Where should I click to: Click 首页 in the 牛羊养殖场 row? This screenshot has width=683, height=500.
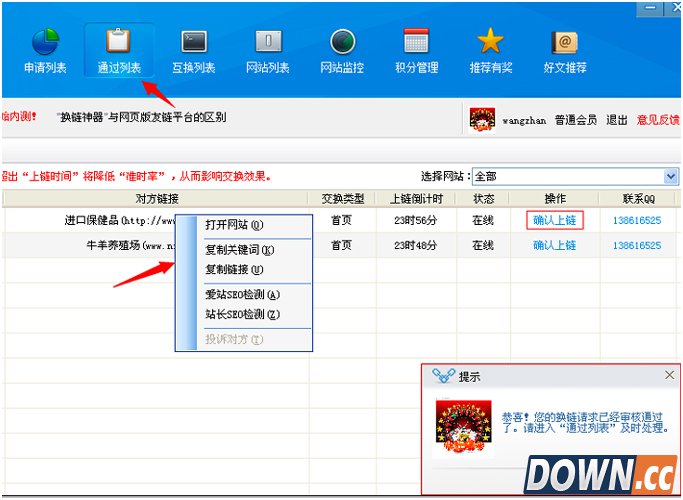(341, 246)
